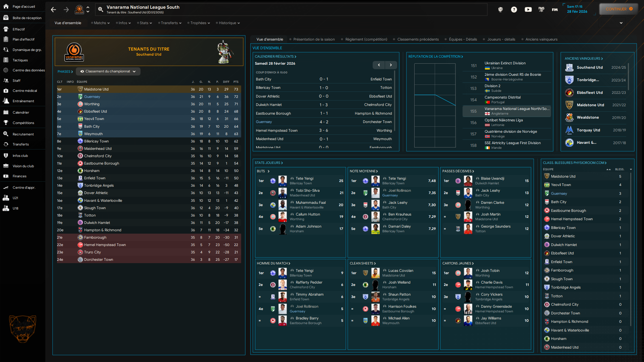Image resolution: width=644 pixels, height=362 pixels.
Task: Expand the Transferts dropdown menu
Action: click(x=170, y=23)
